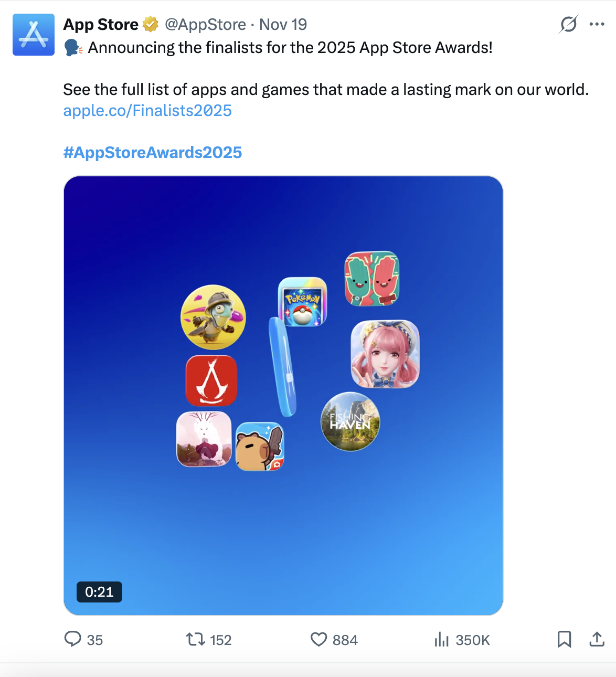
Task: Open the @AppStore handle
Action: pyautogui.click(x=205, y=25)
